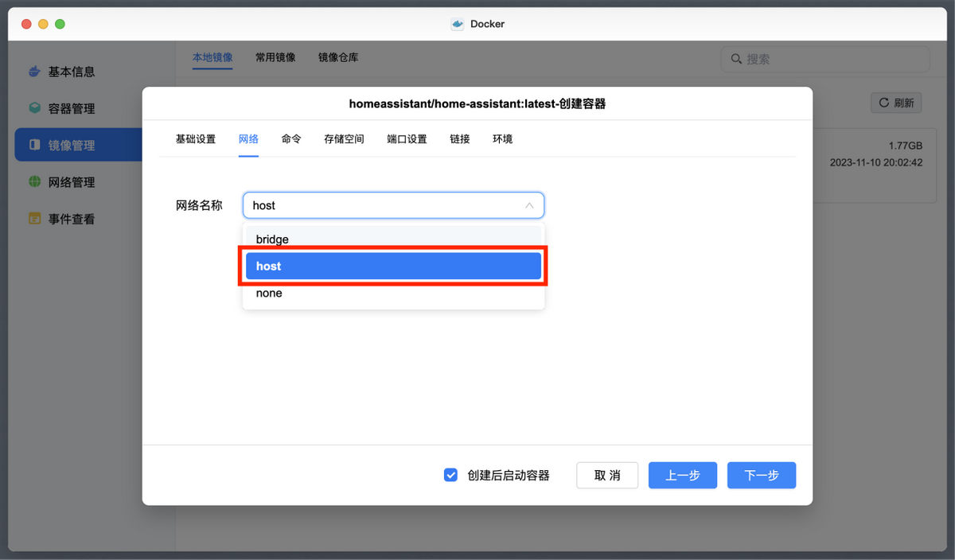
Task: Click the Docker whale title icon
Action: point(458,24)
